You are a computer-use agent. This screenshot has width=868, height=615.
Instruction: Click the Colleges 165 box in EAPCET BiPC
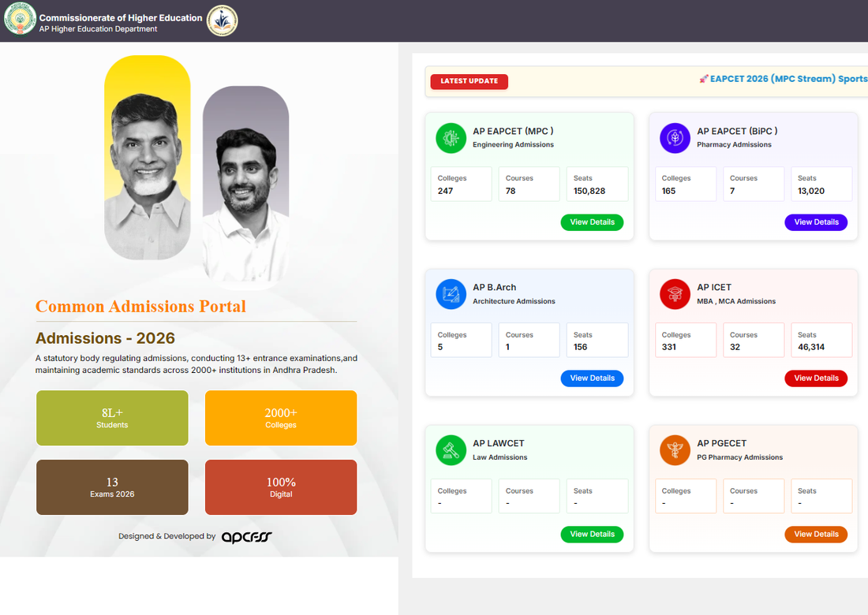(686, 184)
